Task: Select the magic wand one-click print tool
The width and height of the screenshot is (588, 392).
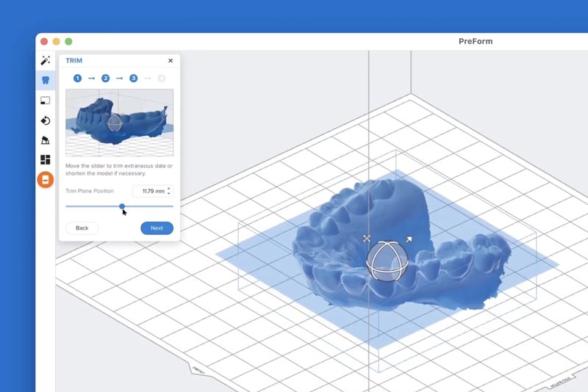Action: click(46, 60)
